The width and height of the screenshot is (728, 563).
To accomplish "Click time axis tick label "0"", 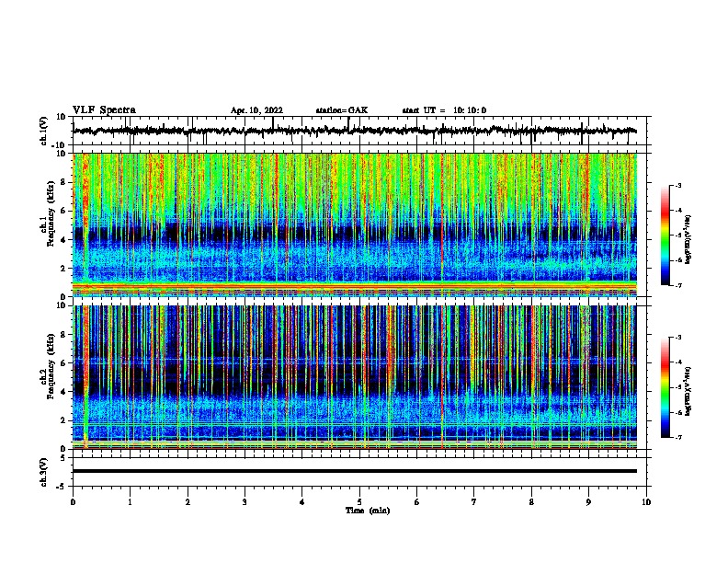I will (x=73, y=502).
